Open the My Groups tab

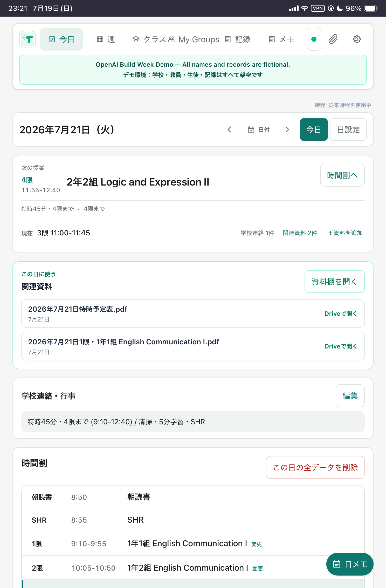tap(194, 39)
